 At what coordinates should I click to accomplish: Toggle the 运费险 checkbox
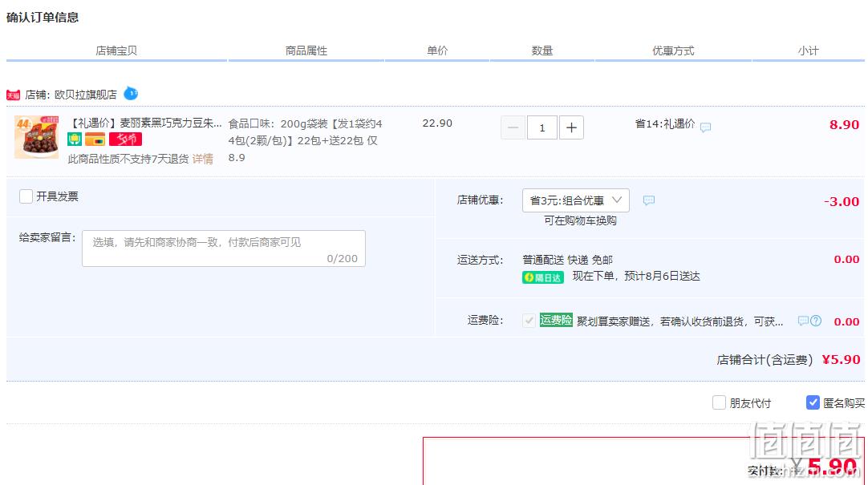(x=529, y=320)
